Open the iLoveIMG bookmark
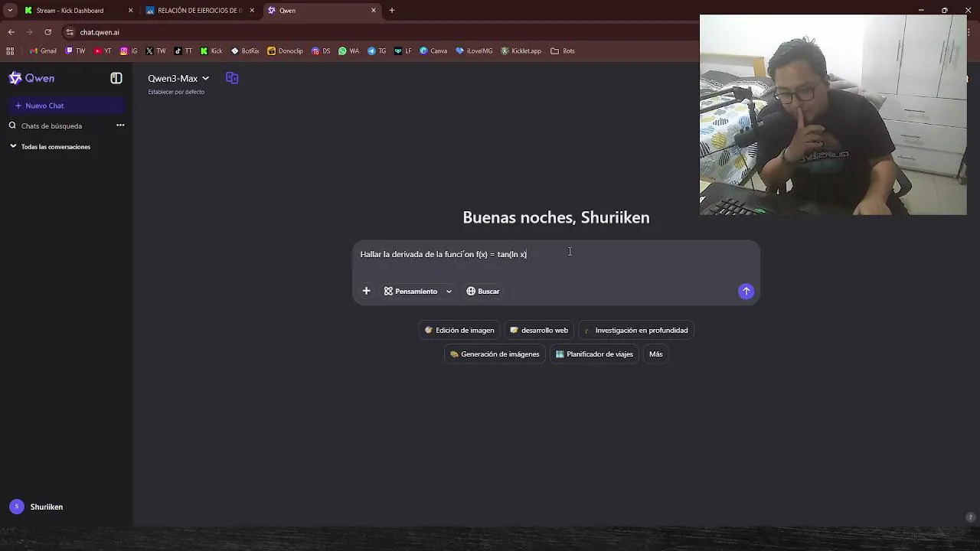The image size is (980, 551). (474, 51)
